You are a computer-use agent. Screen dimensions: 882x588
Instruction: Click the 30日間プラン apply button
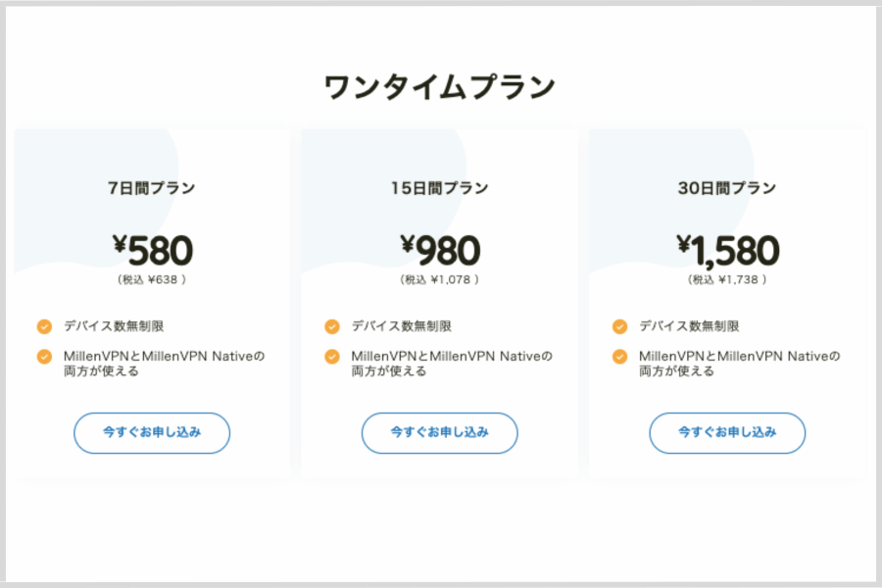(x=727, y=433)
